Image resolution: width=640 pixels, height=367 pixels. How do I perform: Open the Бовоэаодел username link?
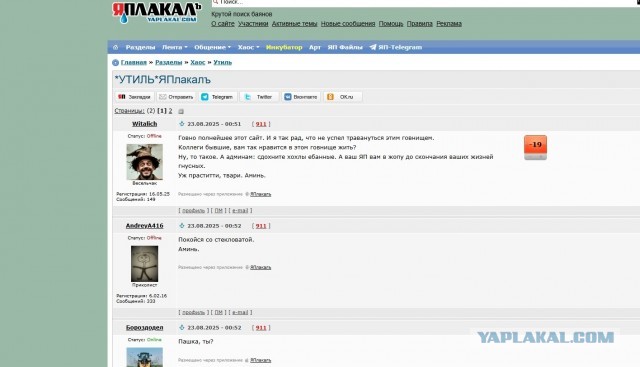[x=144, y=327]
